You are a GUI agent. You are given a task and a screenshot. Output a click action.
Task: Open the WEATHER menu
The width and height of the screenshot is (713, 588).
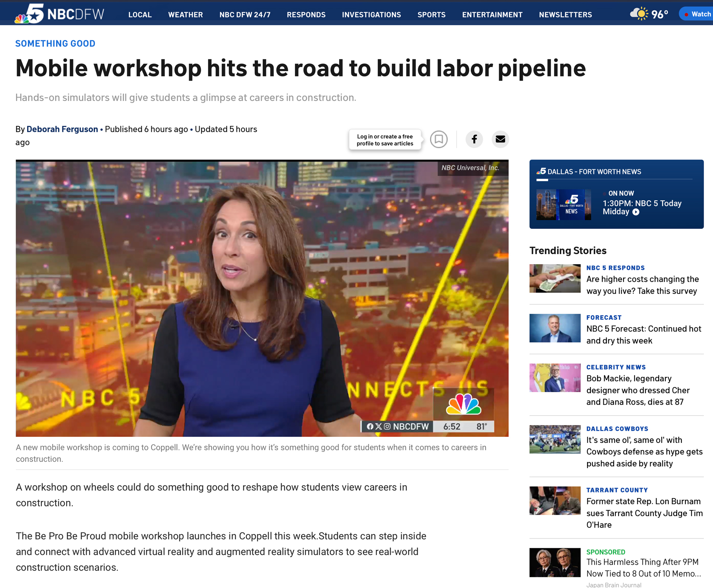pos(186,14)
